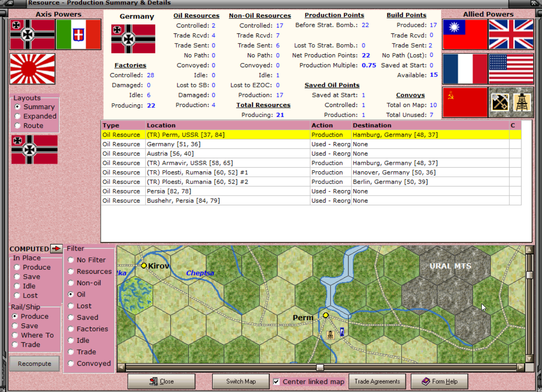Screen dimensions: 542x392
Task: Select the United States flag
Action: (511, 69)
